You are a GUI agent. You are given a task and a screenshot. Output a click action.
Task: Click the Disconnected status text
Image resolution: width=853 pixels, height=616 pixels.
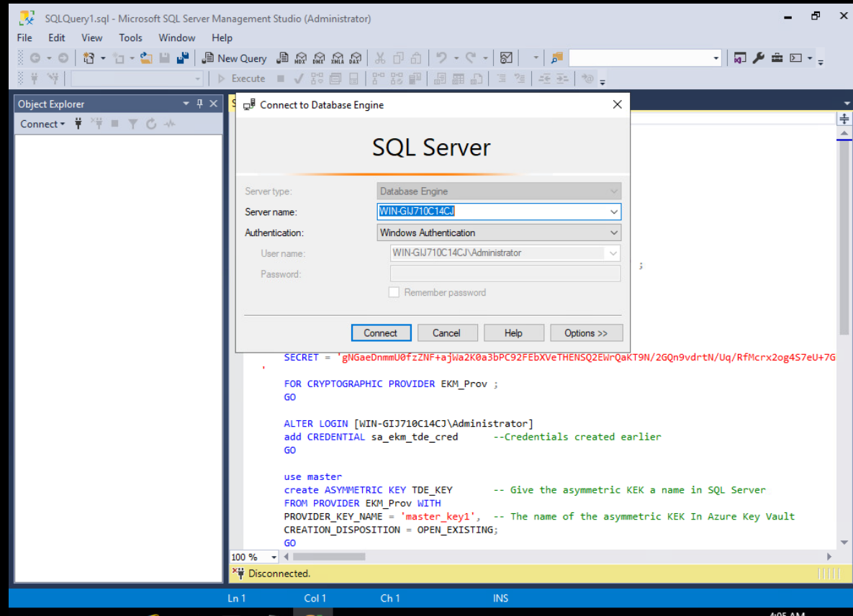tap(279, 574)
